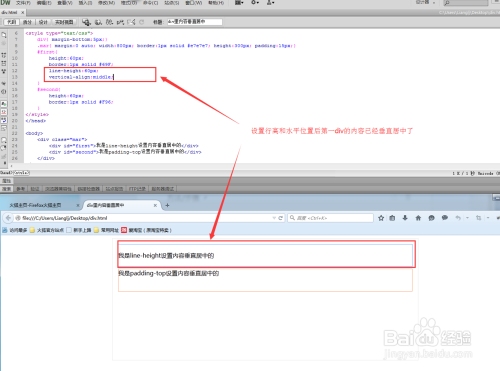Screen dimensions: 500x371
Task: Click the home icon in Firefox toolbar
Action: click(418, 218)
